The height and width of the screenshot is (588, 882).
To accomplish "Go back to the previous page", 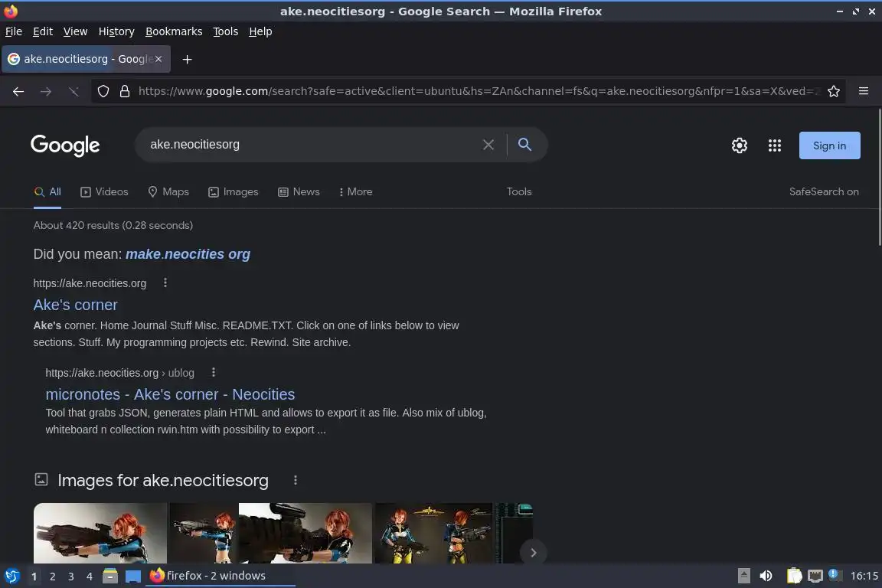I will point(18,91).
